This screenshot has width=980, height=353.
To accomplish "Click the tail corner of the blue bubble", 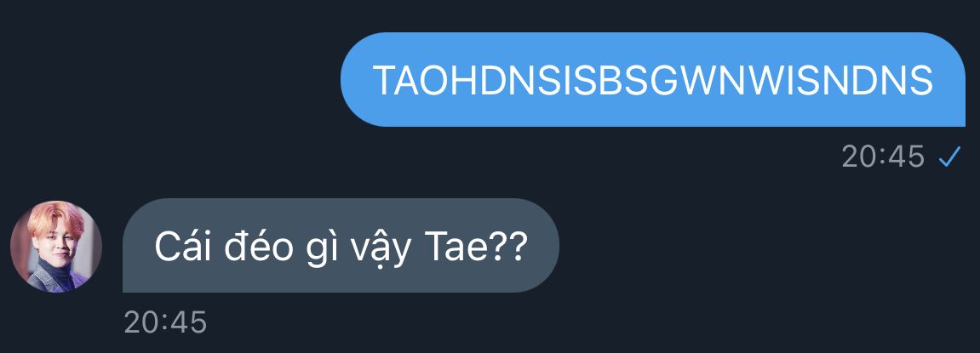I will pos(960,121).
